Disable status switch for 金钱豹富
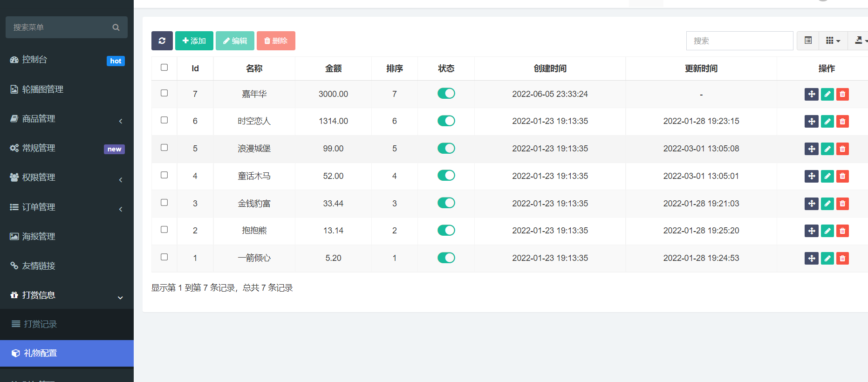 click(446, 203)
